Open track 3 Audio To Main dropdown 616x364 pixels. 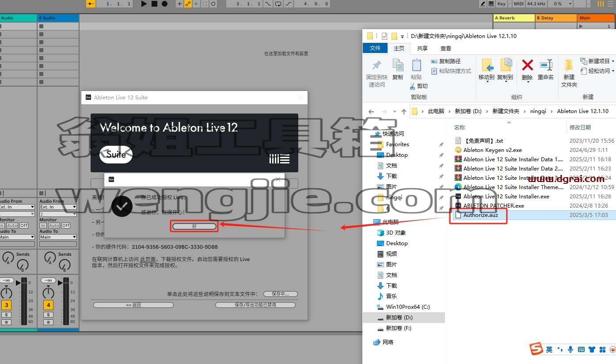(17, 237)
